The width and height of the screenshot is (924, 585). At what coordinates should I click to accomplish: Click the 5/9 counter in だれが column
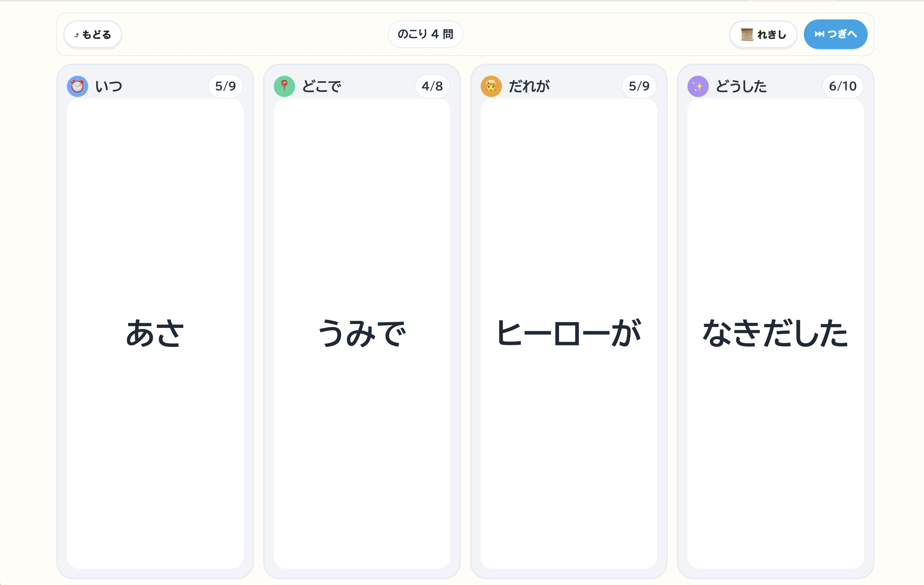[639, 86]
